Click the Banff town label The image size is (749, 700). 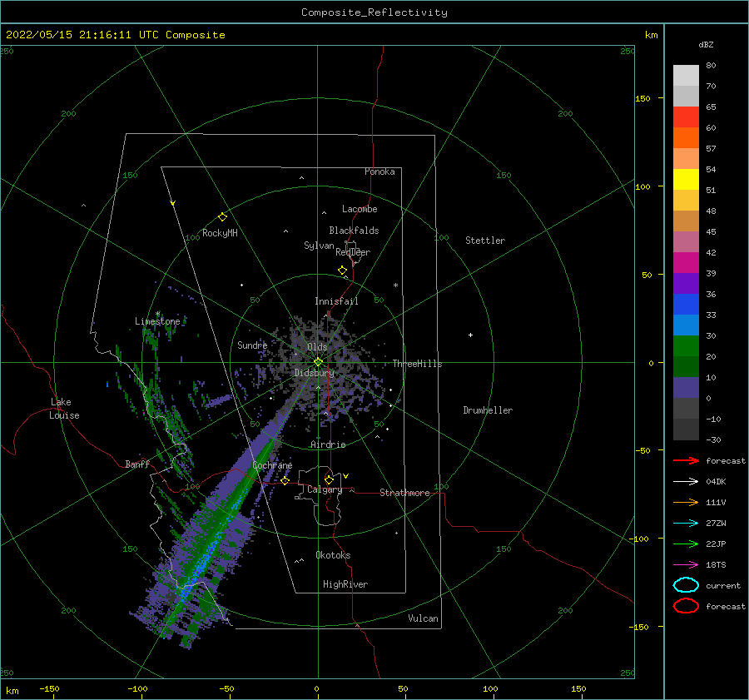point(137,464)
